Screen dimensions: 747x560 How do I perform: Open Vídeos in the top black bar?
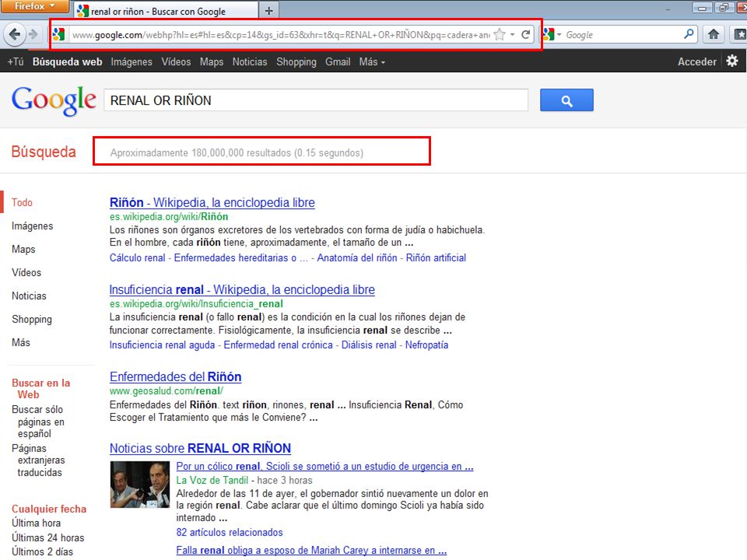(176, 62)
